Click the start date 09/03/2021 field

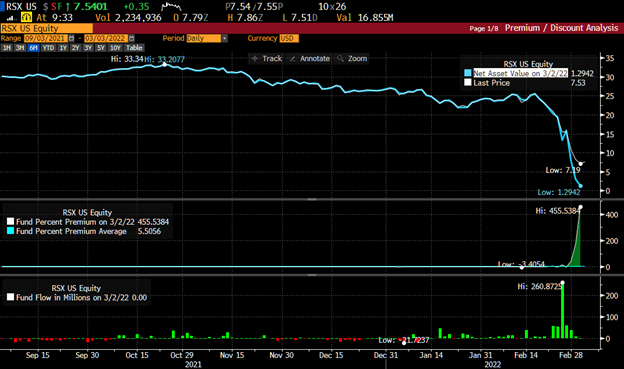coord(46,38)
